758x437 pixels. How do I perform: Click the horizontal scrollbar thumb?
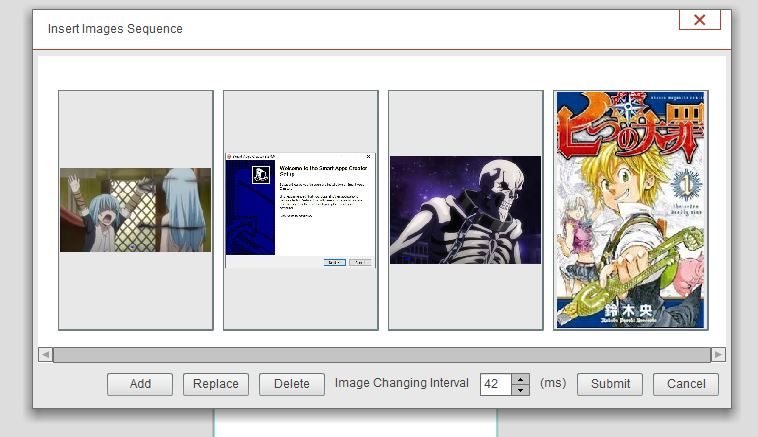tap(382, 354)
